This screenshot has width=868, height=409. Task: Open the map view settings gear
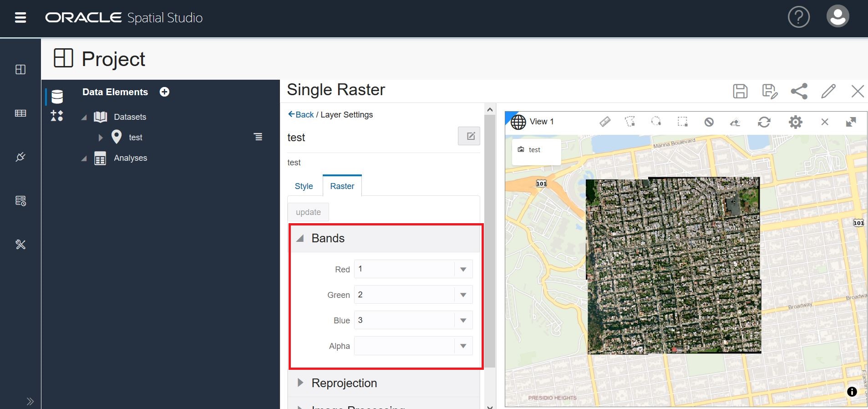click(x=795, y=122)
